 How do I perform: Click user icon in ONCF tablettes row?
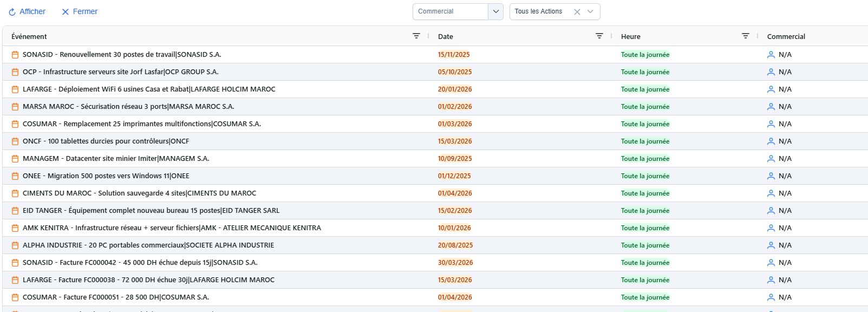pyautogui.click(x=771, y=141)
